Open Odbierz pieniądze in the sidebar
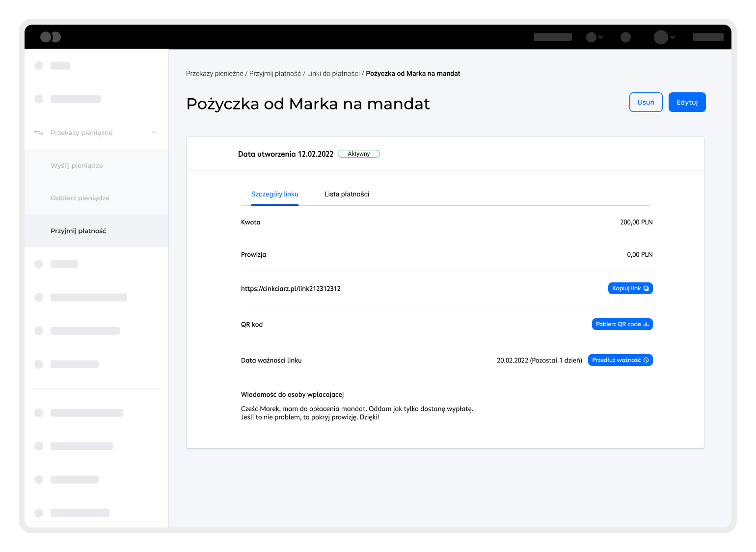The height and width of the screenshot is (552, 756). pos(80,198)
